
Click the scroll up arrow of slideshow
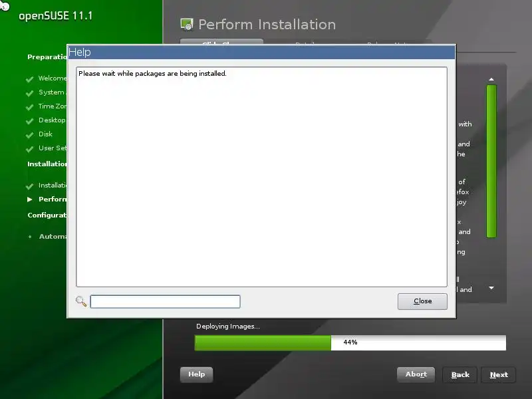[491, 79]
